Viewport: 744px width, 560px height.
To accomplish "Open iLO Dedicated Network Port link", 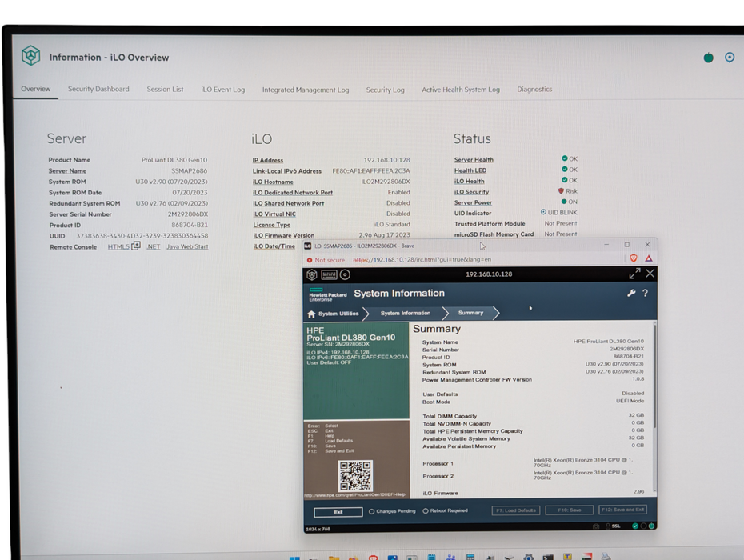I will tap(293, 193).
